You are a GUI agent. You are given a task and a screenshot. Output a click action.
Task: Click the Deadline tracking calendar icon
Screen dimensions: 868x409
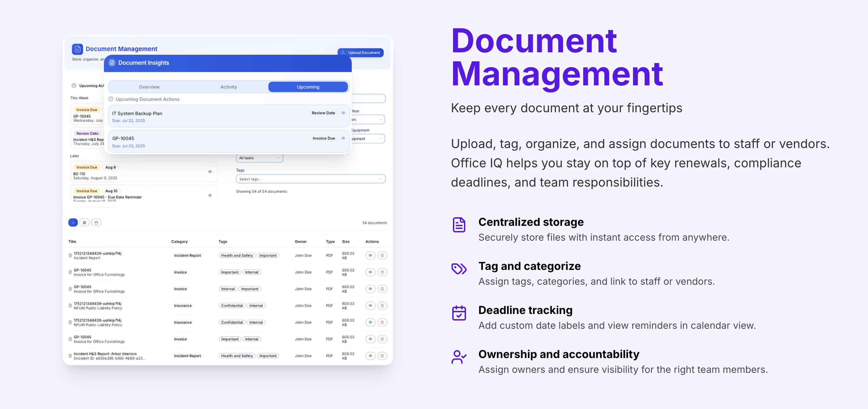coord(459,313)
